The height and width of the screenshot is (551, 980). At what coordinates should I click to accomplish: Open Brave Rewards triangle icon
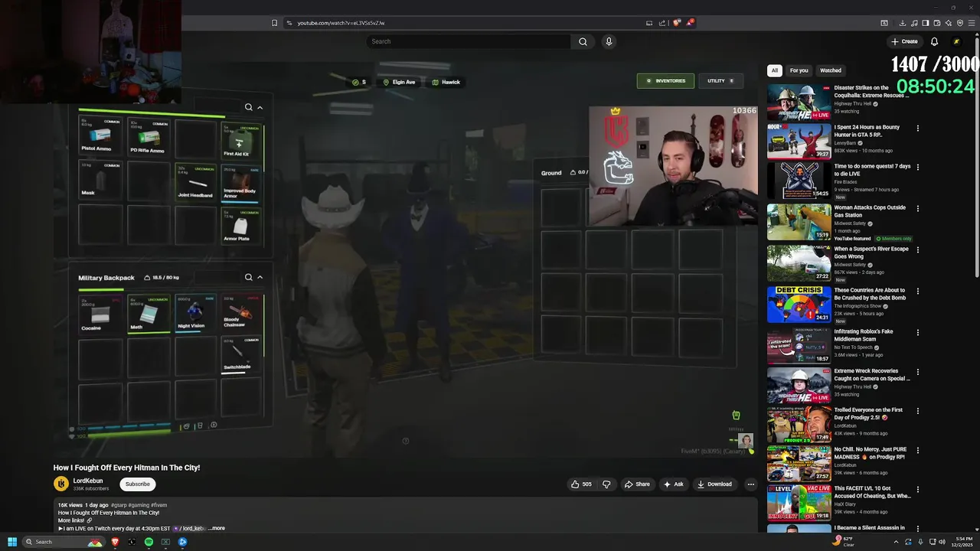(690, 23)
